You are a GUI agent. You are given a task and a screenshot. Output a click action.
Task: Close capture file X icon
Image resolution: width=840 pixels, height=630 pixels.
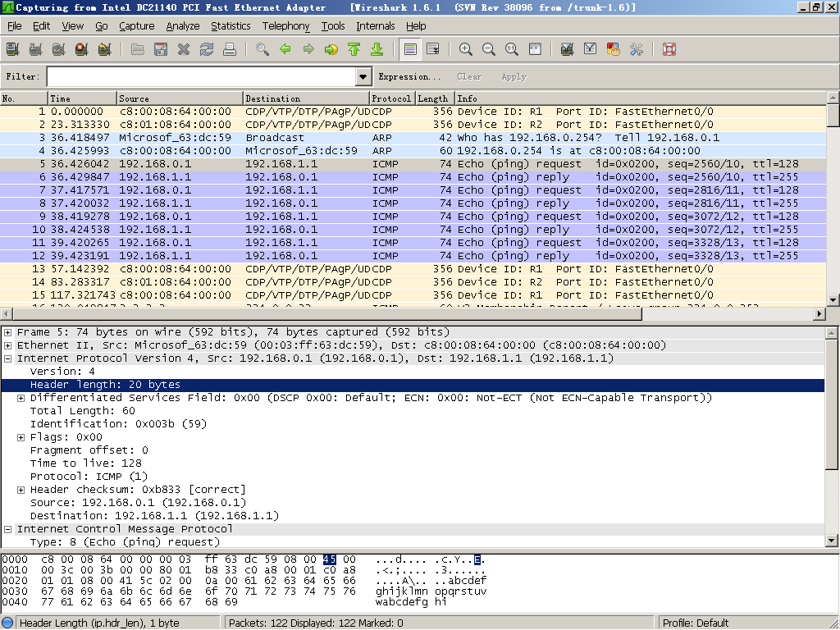tap(184, 49)
